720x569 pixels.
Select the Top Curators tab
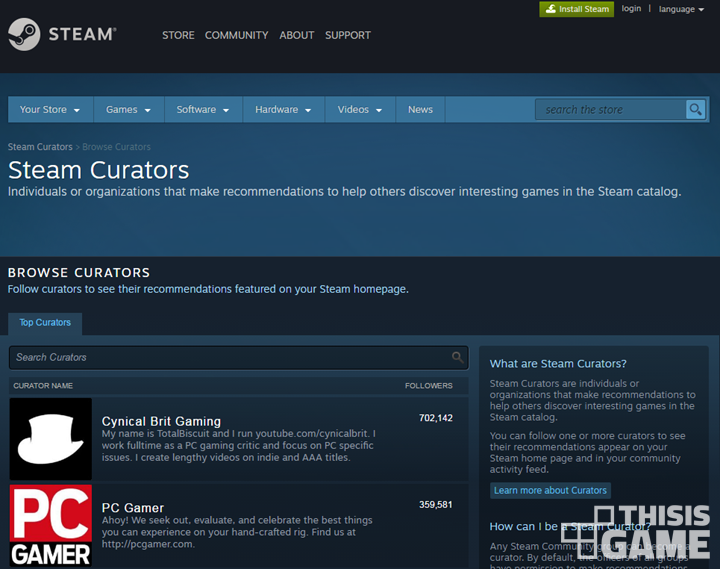(45, 323)
